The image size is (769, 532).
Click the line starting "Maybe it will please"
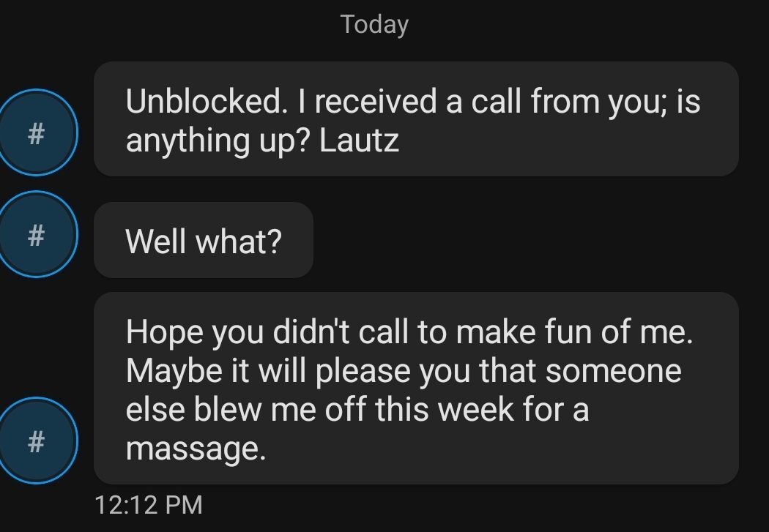tap(404, 371)
